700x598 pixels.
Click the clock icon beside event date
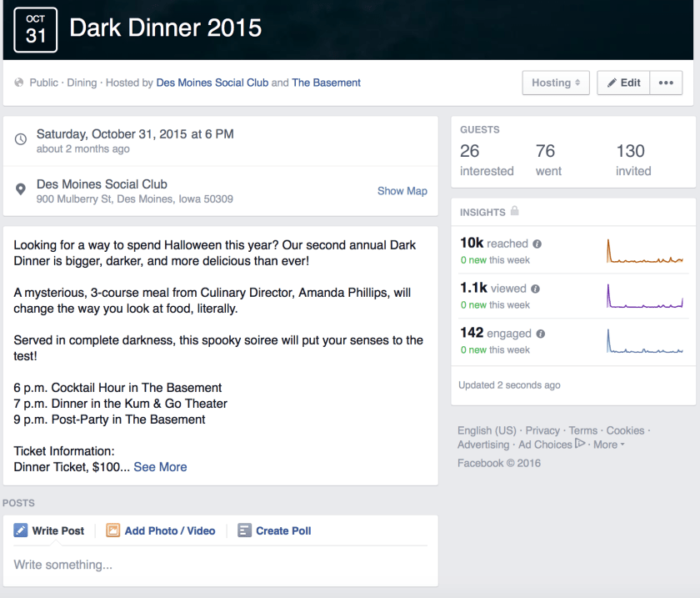pyautogui.click(x=21, y=139)
